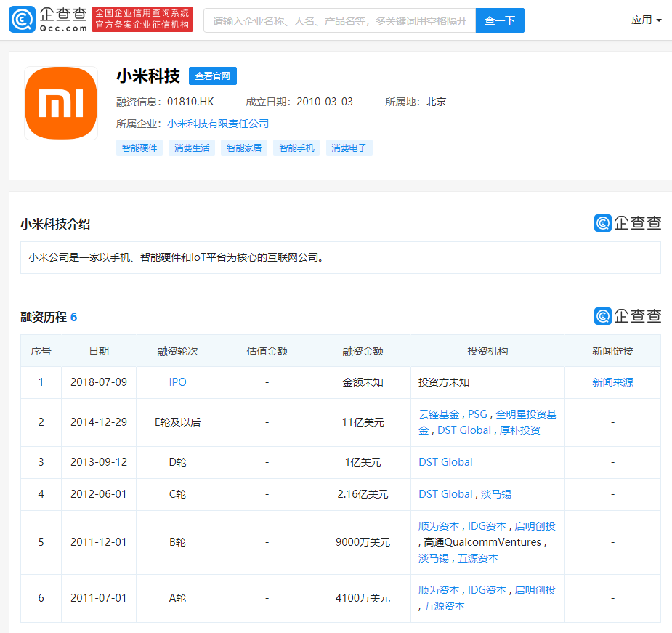Select the 消费电子 tag
Screen dimensions: 672x633
pos(349,148)
